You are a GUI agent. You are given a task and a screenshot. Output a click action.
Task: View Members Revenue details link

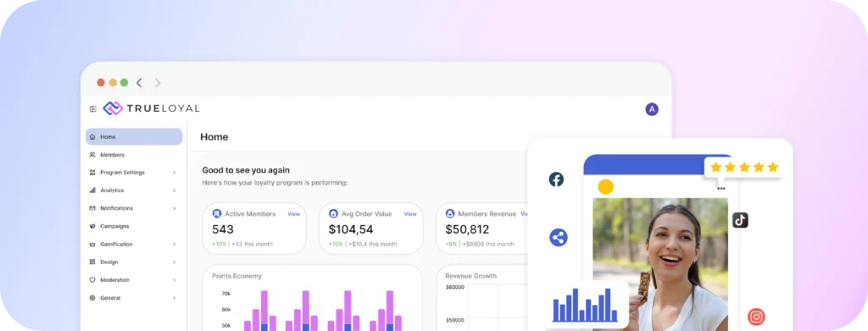tap(524, 214)
